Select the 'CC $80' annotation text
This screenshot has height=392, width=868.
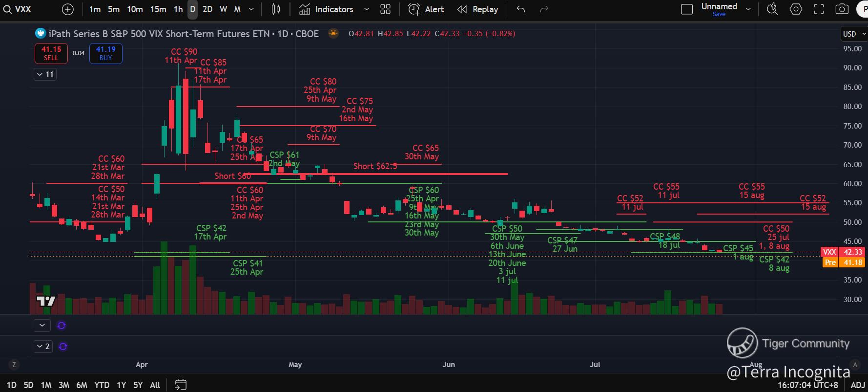[x=323, y=82]
